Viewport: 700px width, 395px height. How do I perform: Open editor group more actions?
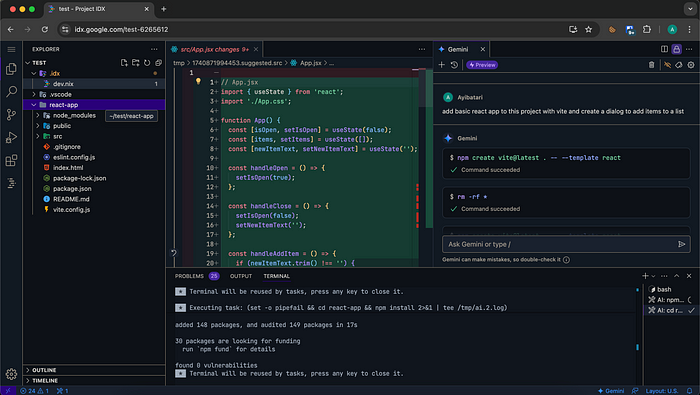(x=422, y=49)
